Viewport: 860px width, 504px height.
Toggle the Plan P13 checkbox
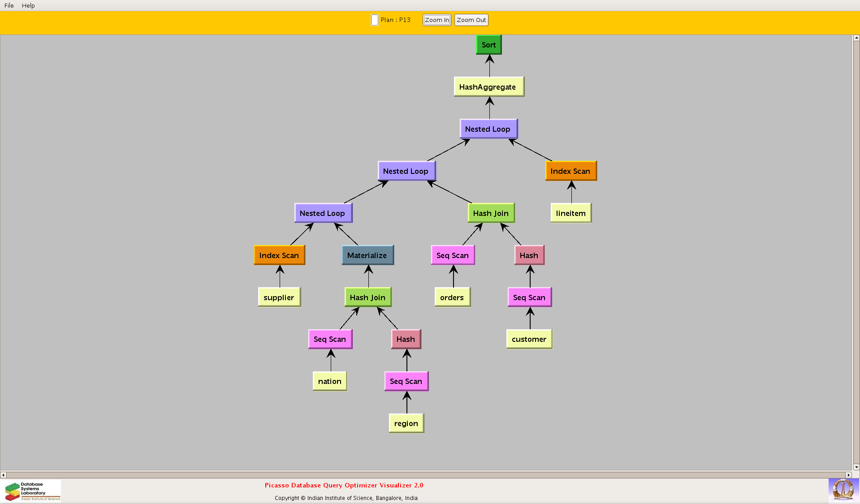(375, 20)
